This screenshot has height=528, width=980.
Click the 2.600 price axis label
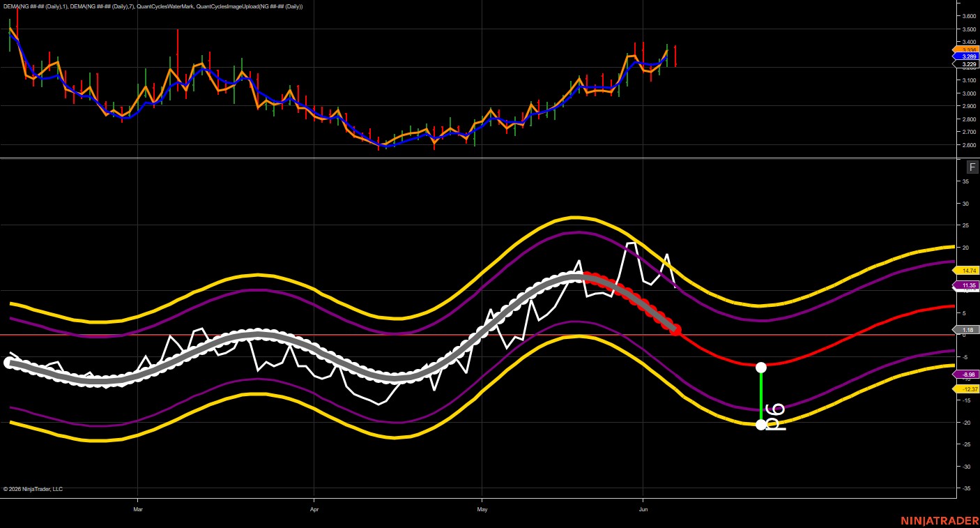tap(969, 145)
